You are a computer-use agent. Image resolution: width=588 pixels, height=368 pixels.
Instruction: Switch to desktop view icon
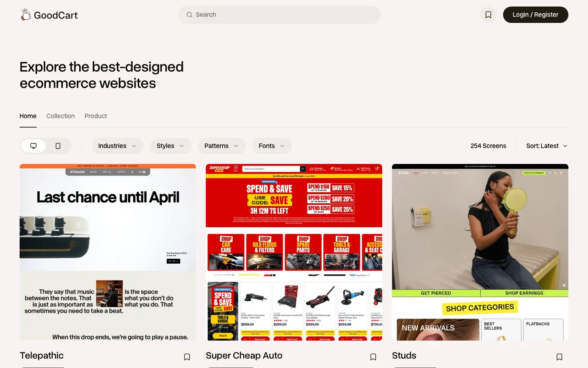point(33,146)
